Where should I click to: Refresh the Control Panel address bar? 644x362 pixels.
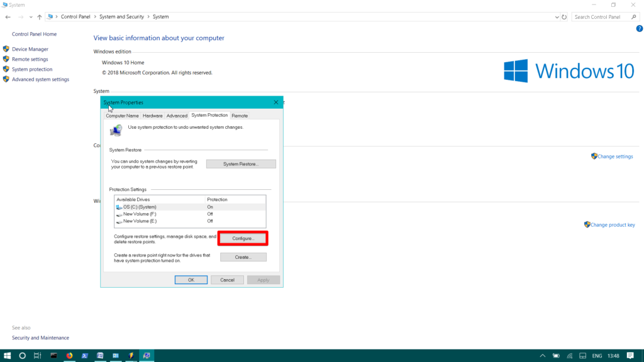[564, 17]
